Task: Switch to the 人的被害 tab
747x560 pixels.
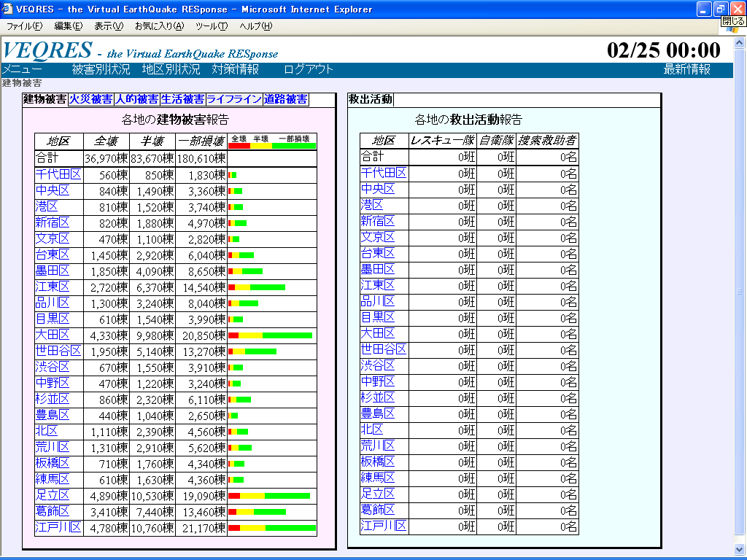Action: 137,100
